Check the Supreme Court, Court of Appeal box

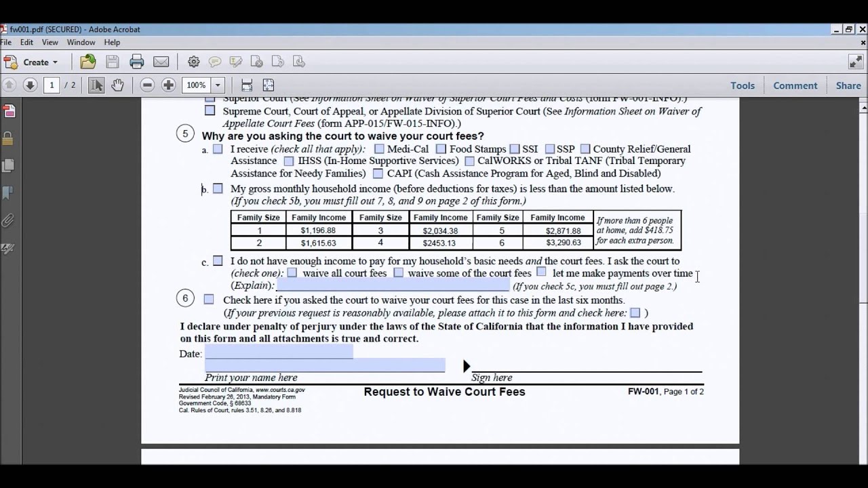tap(210, 110)
